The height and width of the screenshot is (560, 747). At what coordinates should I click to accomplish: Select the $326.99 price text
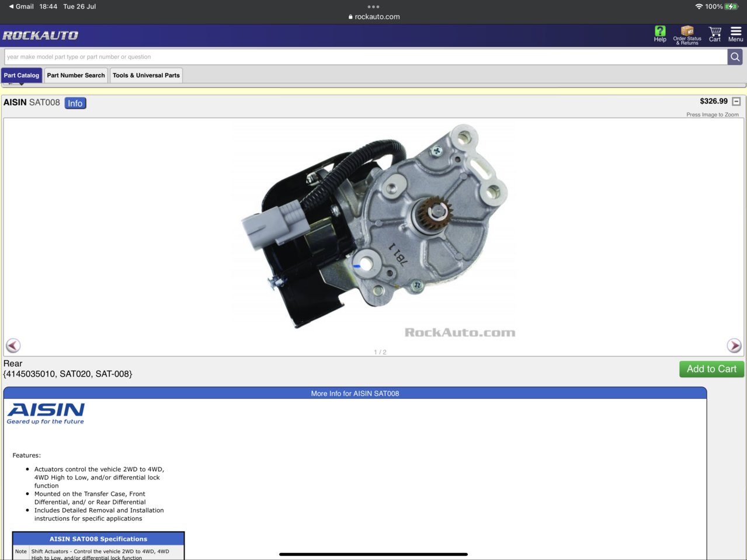714,101
